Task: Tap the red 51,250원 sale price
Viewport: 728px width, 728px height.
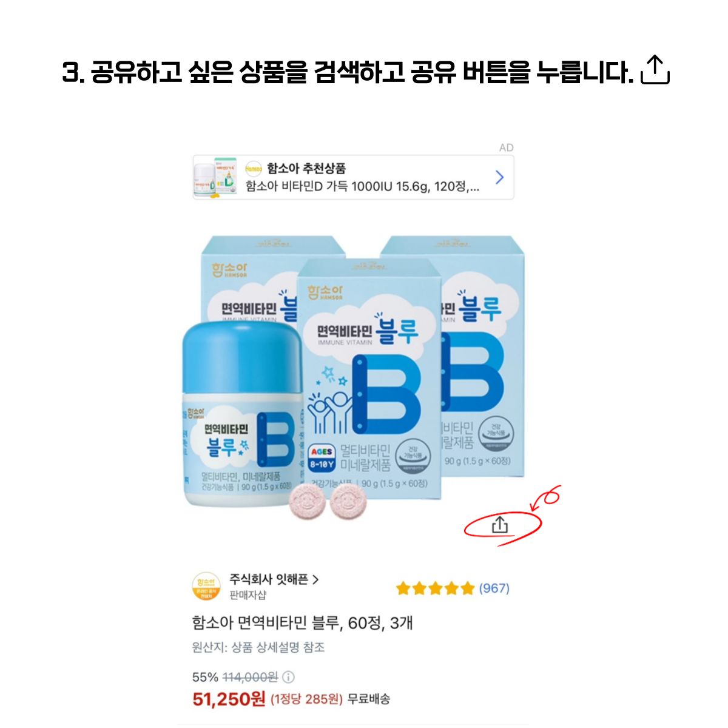Action: pyautogui.click(x=229, y=699)
